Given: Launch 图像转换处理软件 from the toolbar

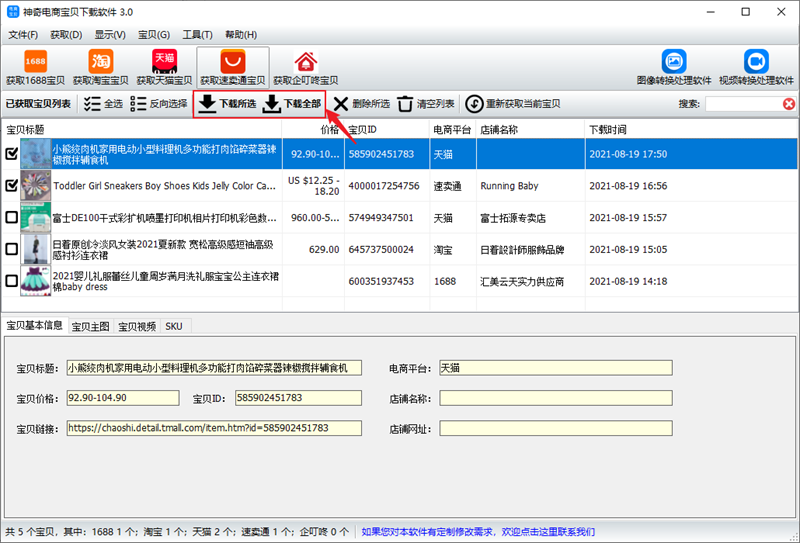Looking at the screenshot, I should [674, 67].
